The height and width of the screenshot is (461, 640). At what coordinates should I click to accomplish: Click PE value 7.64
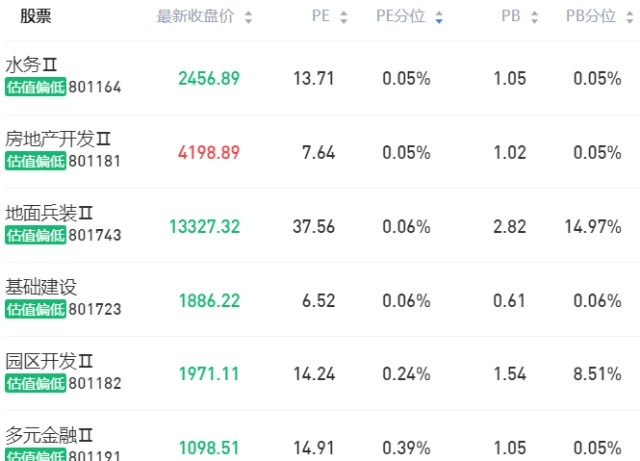[318, 153]
